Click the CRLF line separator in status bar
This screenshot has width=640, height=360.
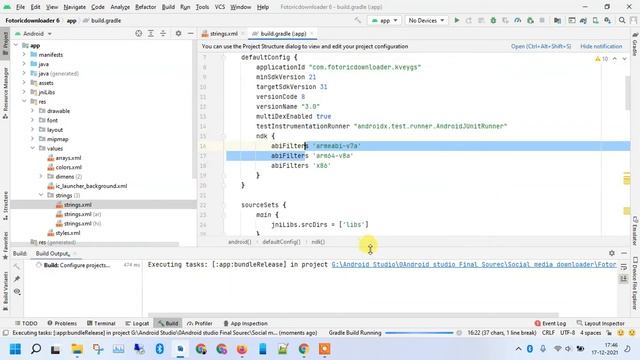coord(548,333)
